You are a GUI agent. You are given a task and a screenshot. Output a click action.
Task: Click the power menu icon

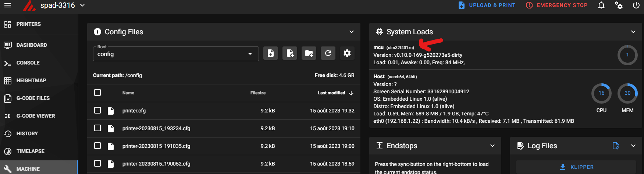636,6
